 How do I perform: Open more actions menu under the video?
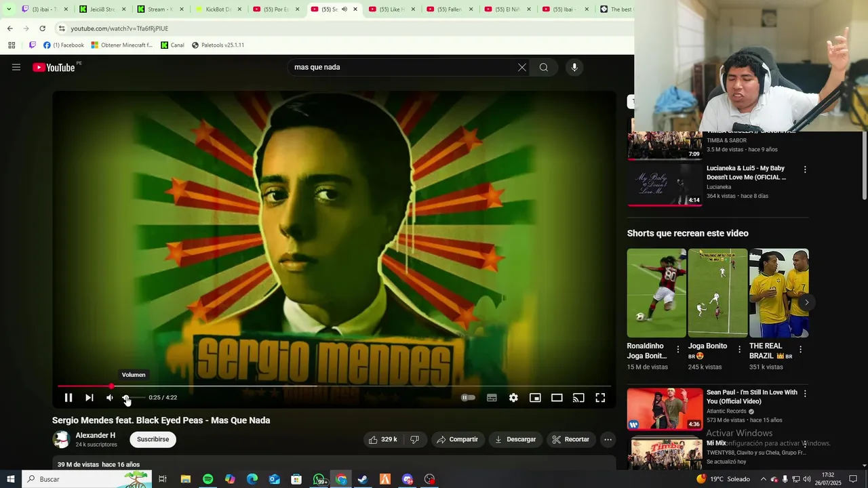tap(608, 439)
